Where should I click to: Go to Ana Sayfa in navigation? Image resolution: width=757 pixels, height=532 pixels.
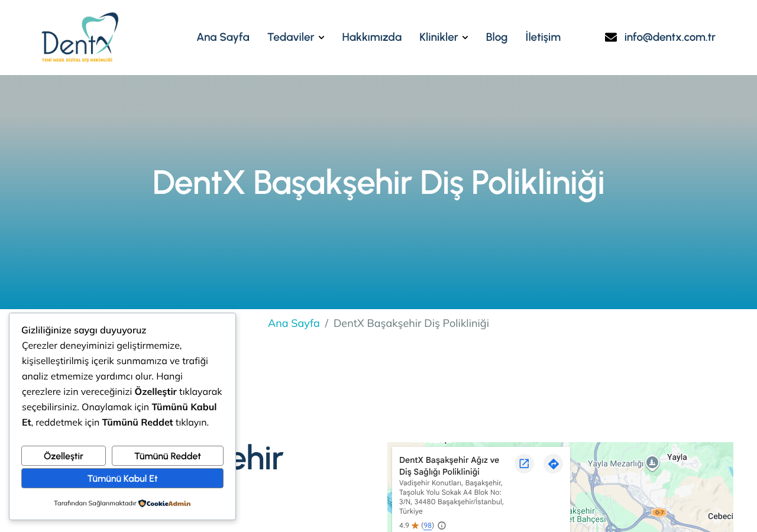tap(223, 37)
